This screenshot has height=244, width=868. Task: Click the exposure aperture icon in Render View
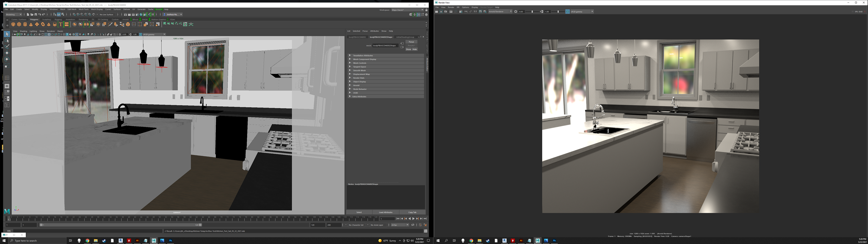point(516,12)
